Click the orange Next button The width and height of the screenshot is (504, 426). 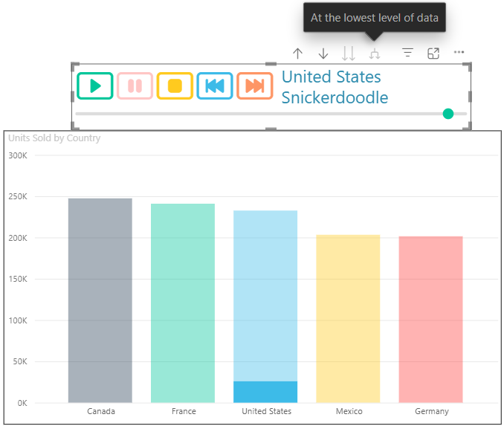click(255, 85)
